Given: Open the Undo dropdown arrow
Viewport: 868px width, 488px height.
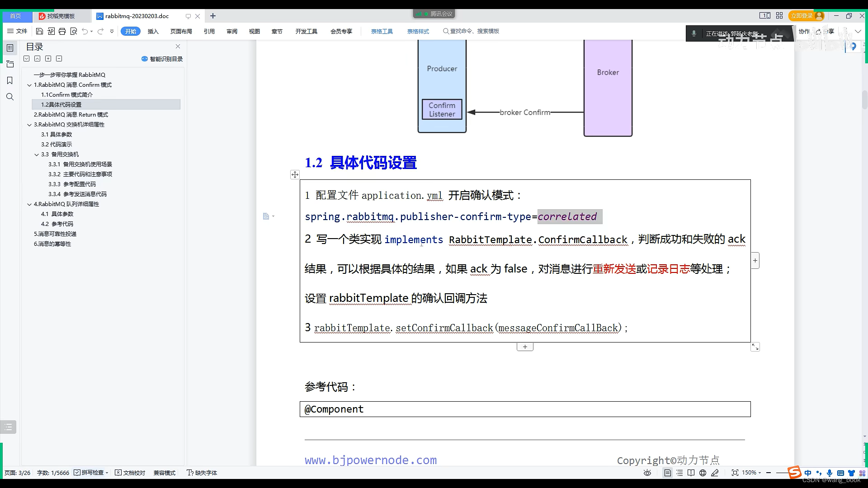Looking at the screenshot, I should (90, 31).
